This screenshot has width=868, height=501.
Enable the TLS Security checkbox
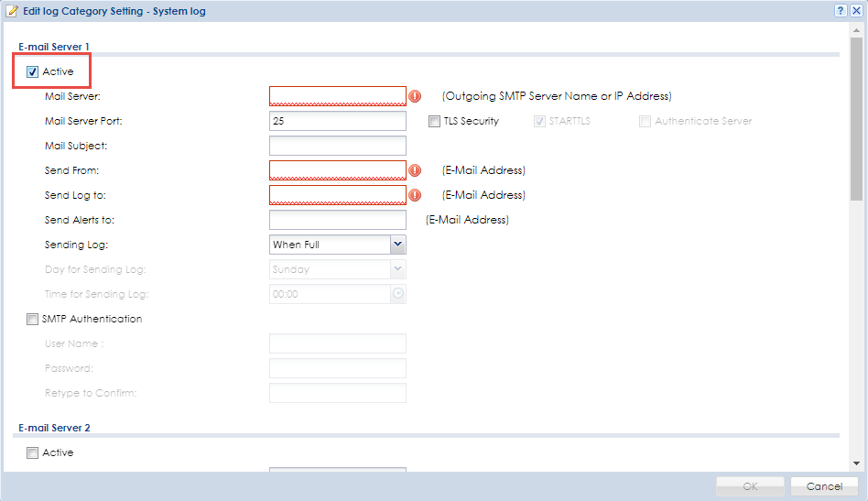coord(435,121)
